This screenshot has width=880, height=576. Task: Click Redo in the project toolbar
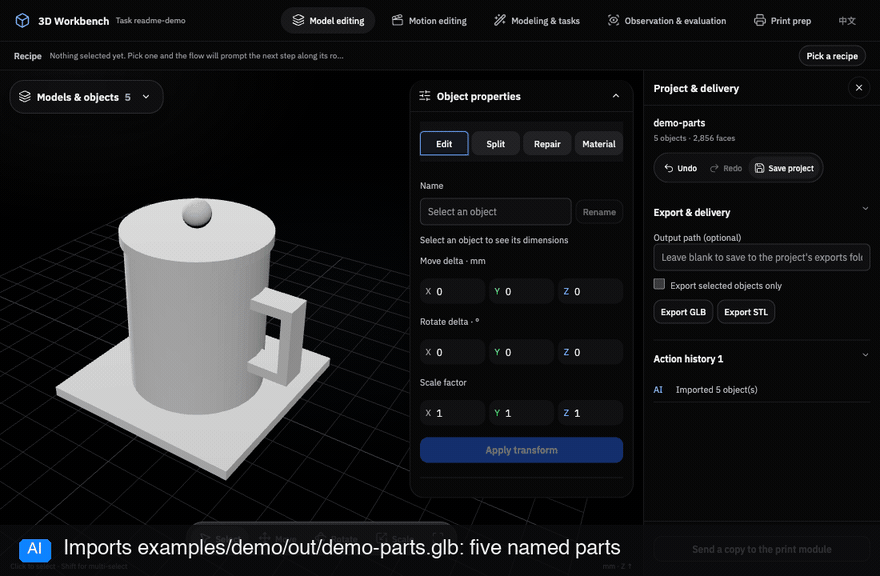(726, 168)
